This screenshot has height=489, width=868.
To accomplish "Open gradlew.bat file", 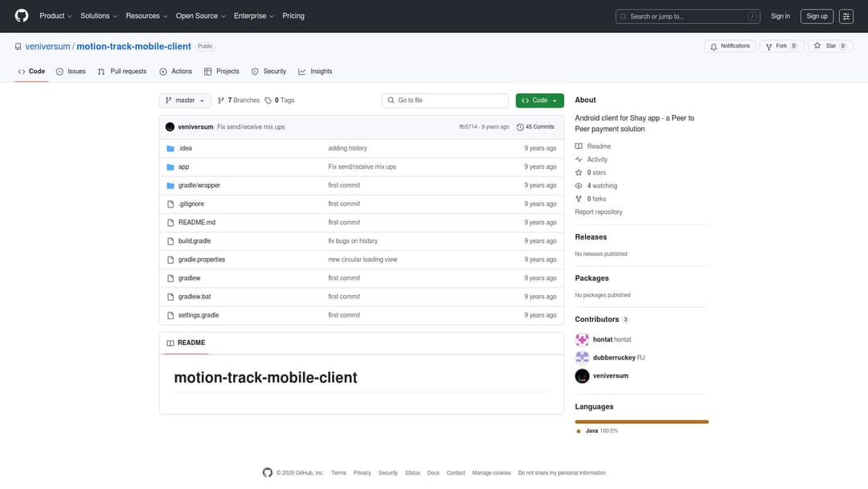I will [x=194, y=297].
